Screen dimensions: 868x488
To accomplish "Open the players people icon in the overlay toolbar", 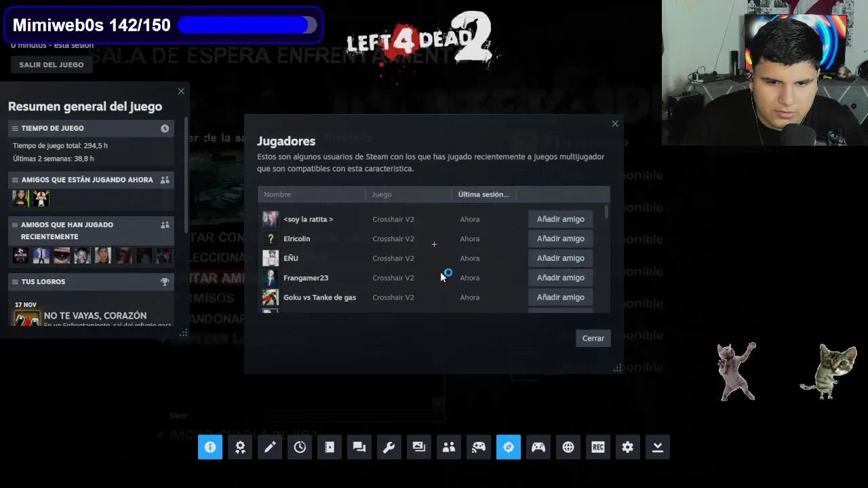I will click(449, 447).
